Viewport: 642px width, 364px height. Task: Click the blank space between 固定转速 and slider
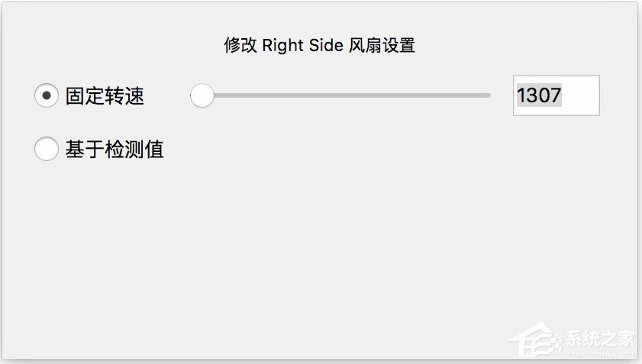pos(166,96)
